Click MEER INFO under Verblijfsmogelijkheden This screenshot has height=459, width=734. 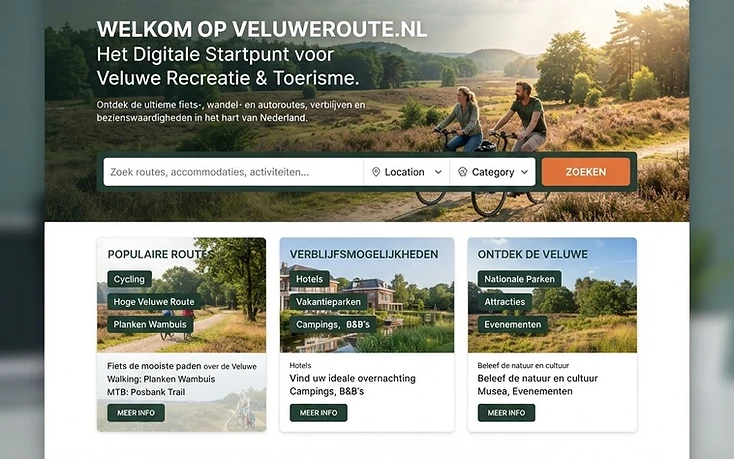pyautogui.click(x=318, y=413)
